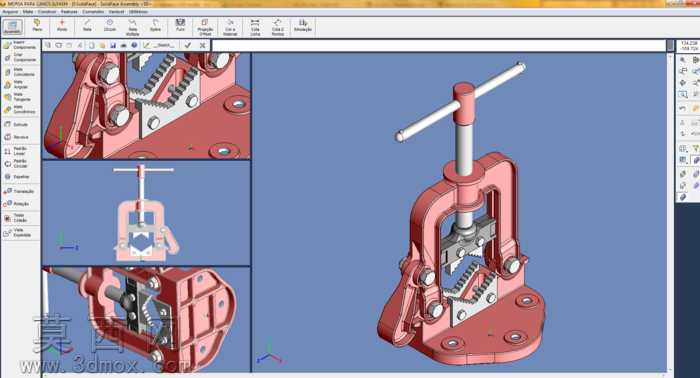The width and height of the screenshot is (700, 378).
Task: Select the Reta Múltipla tool
Action: point(133,27)
